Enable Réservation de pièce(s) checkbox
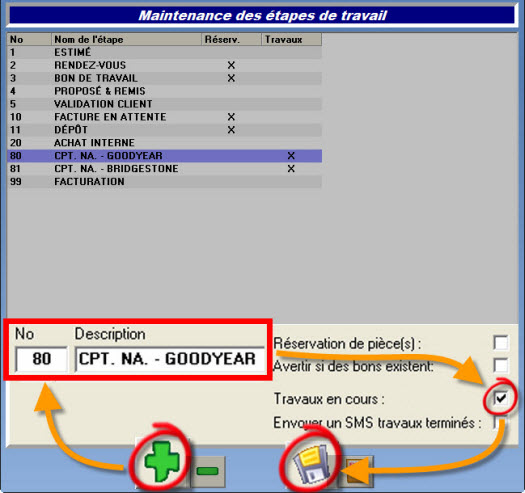Screen dimensions: 525x493 [x=501, y=343]
